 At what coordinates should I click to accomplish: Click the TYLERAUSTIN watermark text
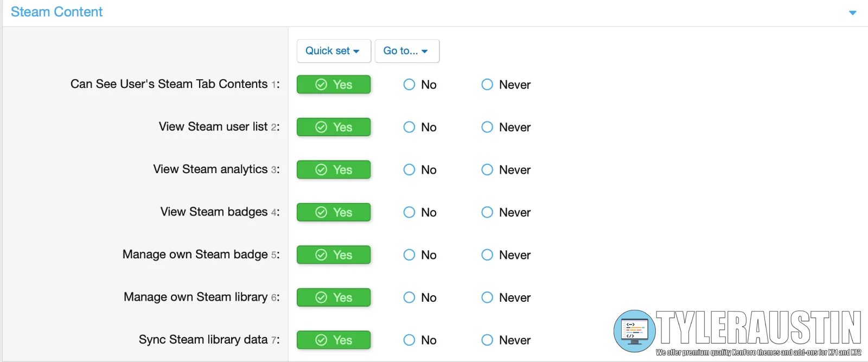pos(758,327)
